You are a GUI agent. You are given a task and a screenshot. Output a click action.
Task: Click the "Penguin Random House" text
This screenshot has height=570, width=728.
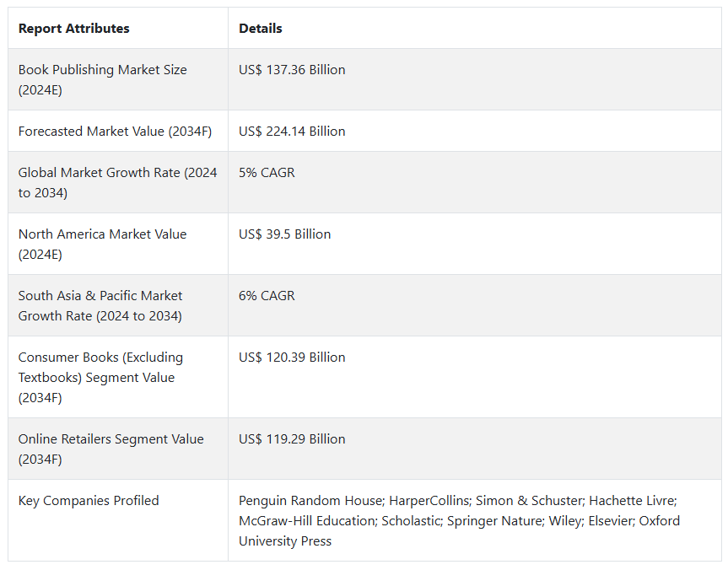[x=310, y=501]
